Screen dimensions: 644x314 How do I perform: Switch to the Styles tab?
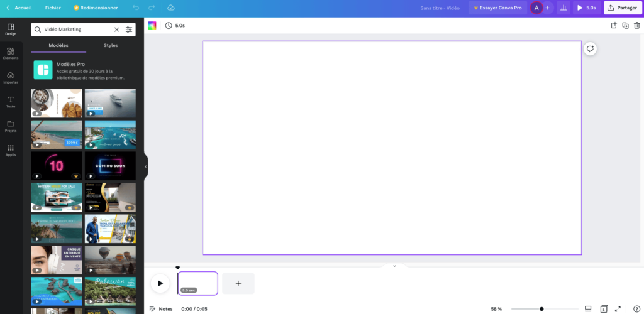coord(111,45)
